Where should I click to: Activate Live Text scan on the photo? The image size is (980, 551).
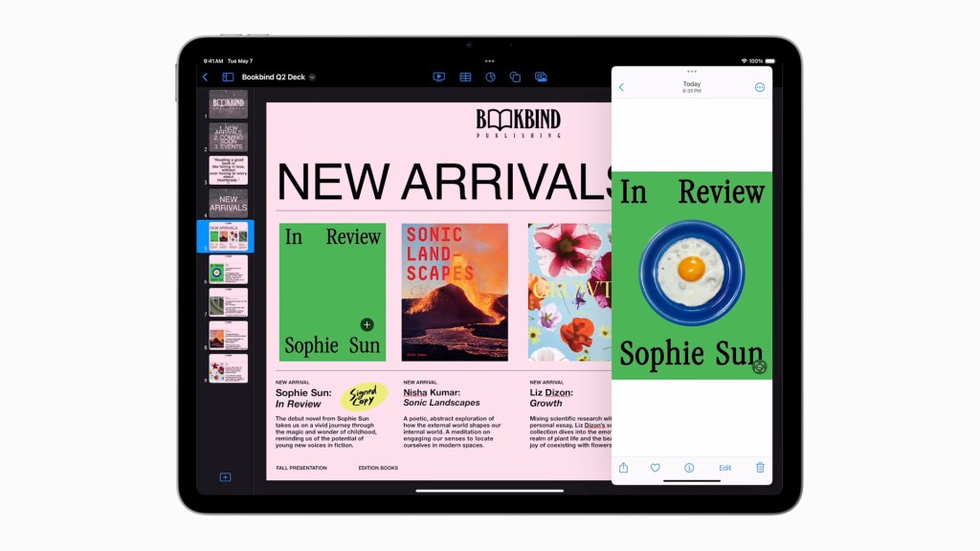tap(759, 366)
